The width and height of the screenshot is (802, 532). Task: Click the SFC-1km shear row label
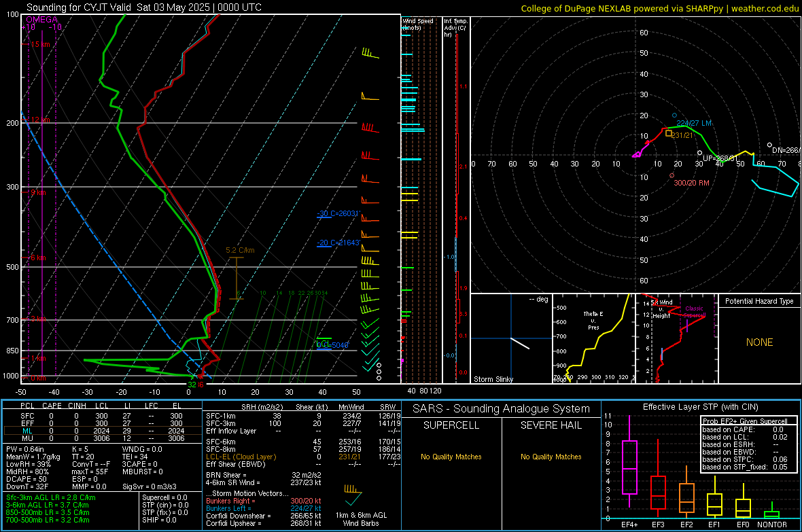coord(221,416)
